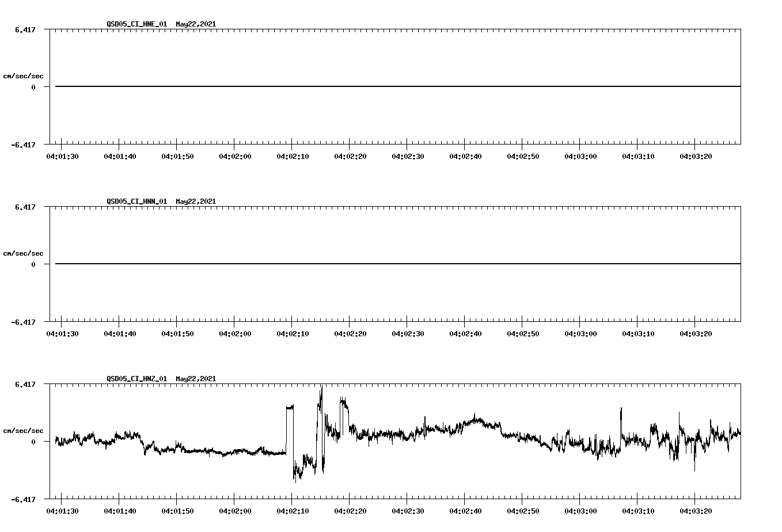Image resolution: width=782 pixels, height=532 pixels.
Task: Click the cm/sec/sec axis label on bottom plot
Action: 24,430
